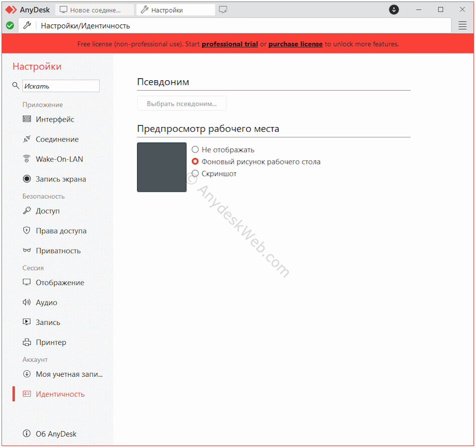Click the desktop preview thumbnail
Screen dimensions: 476x448
point(162,167)
